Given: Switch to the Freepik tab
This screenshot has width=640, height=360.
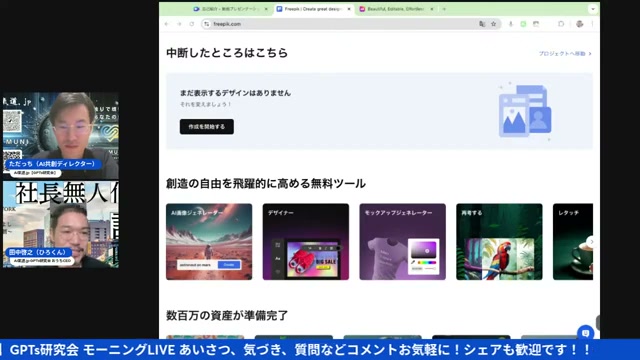Looking at the screenshot, I should click(x=313, y=9).
